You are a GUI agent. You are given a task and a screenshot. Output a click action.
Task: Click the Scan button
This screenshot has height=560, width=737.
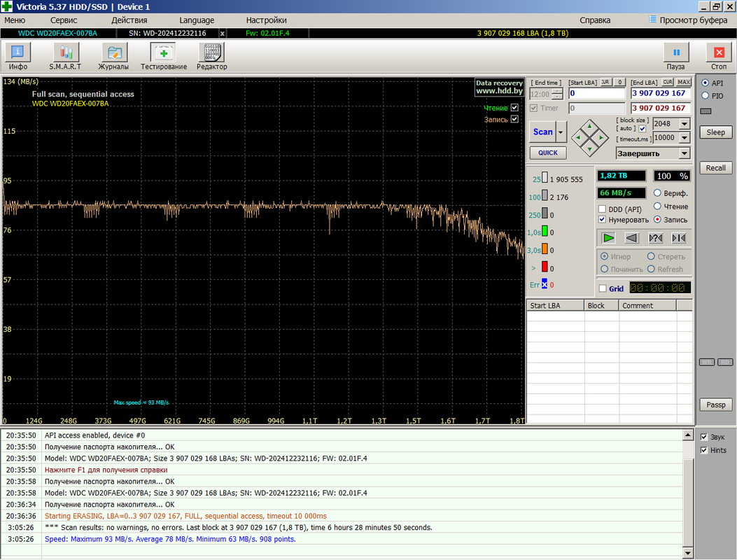(x=543, y=132)
